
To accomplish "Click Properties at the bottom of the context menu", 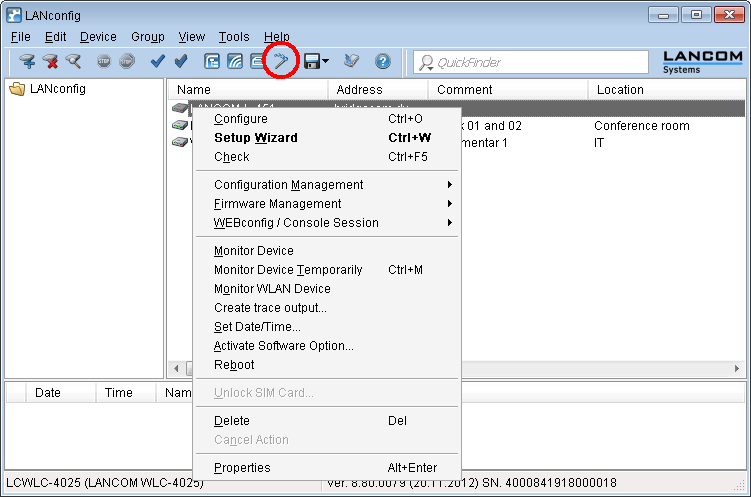I will (242, 468).
